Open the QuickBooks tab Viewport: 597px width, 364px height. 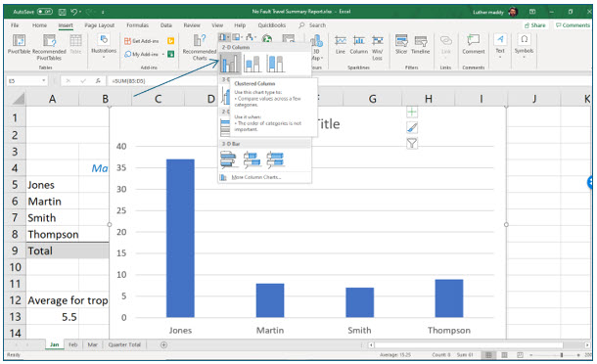271,25
